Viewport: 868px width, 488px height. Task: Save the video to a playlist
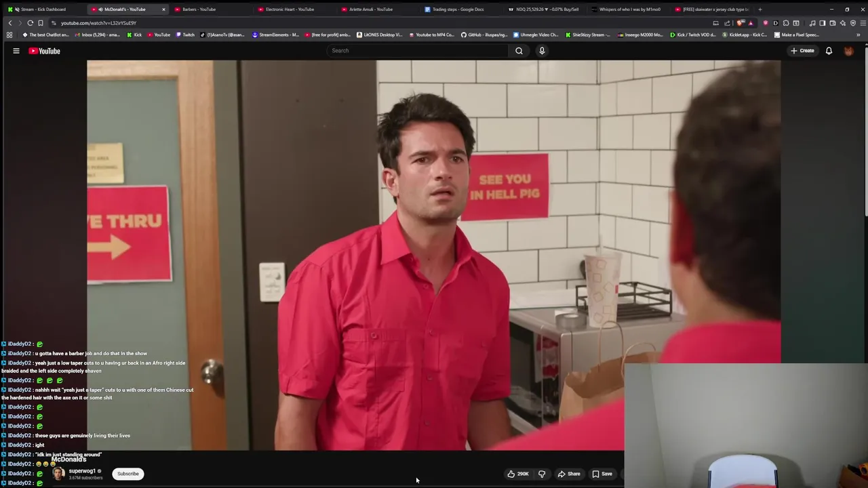point(602,474)
